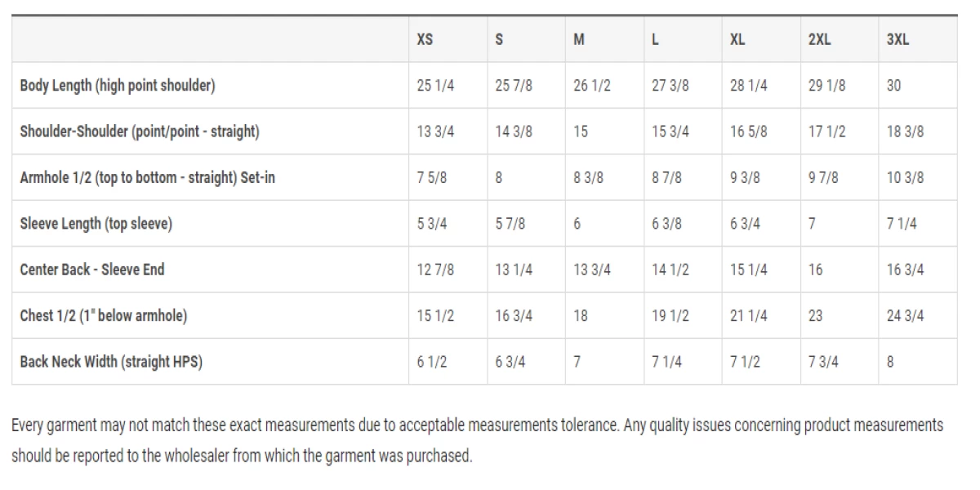Viewport: 980px width, 490px height.
Task: Click Back Neck Width value for size M
Action: (x=577, y=362)
